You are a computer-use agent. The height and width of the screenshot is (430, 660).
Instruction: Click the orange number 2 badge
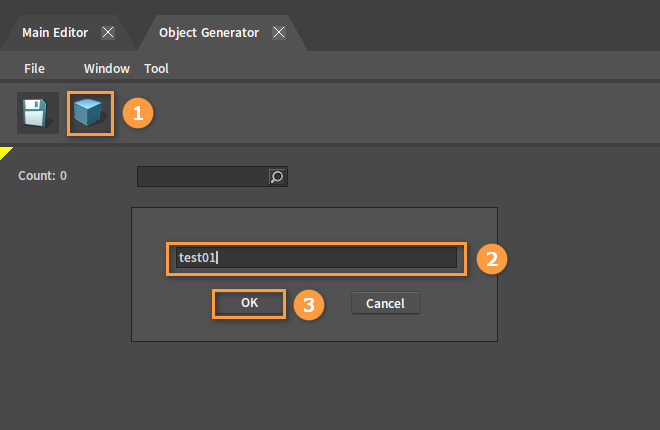pos(492,259)
